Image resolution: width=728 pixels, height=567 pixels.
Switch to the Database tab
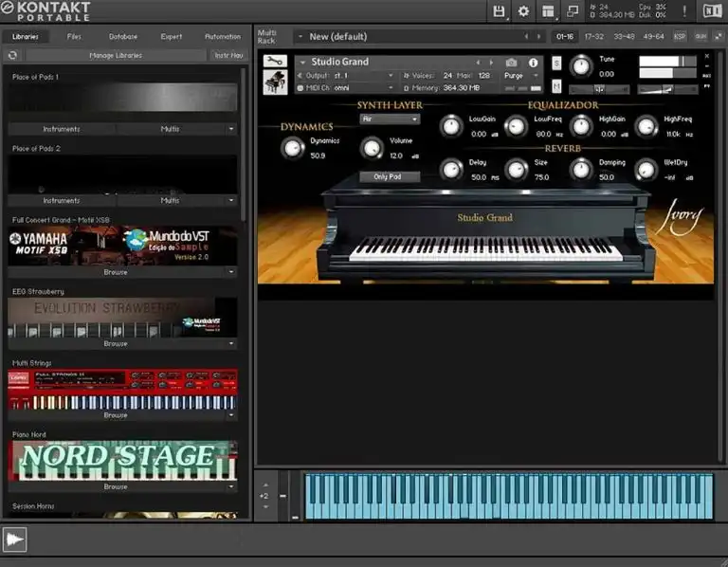[x=123, y=36]
